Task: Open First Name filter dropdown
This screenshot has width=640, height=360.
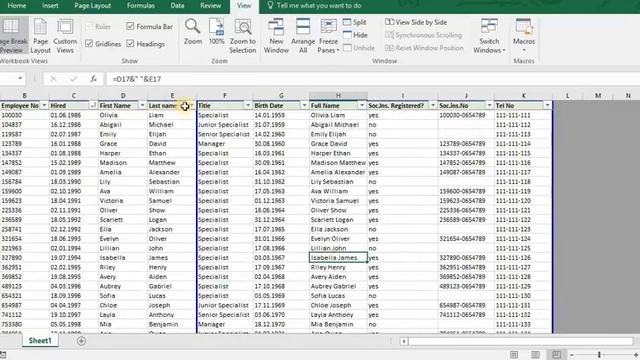Action: coord(142,106)
